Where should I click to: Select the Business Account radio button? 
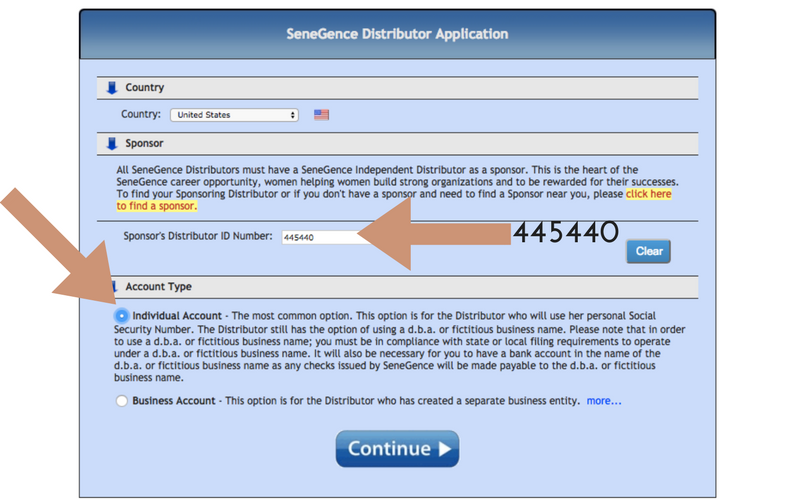[121, 401]
